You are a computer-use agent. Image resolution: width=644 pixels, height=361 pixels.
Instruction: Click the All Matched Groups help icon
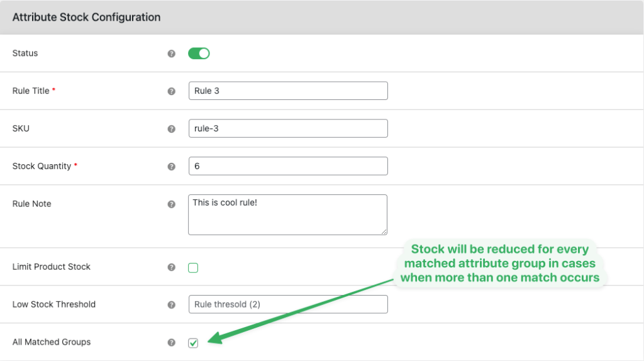point(171,343)
